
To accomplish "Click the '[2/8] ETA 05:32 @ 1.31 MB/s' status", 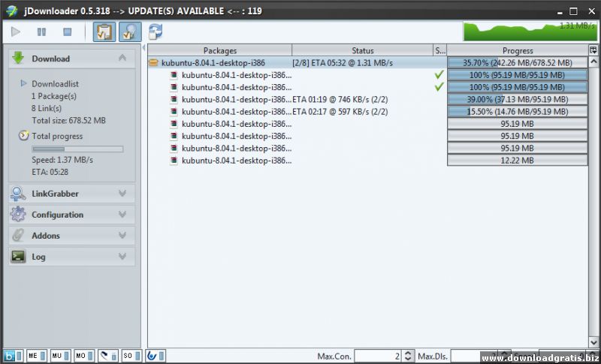I will click(x=343, y=63).
